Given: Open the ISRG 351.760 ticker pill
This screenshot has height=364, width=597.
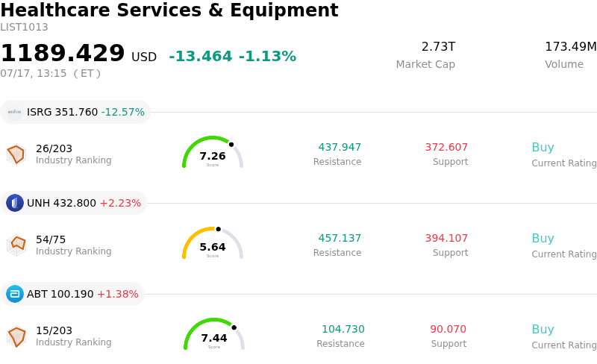Looking at the screenshot, I should tap(75, 112).
